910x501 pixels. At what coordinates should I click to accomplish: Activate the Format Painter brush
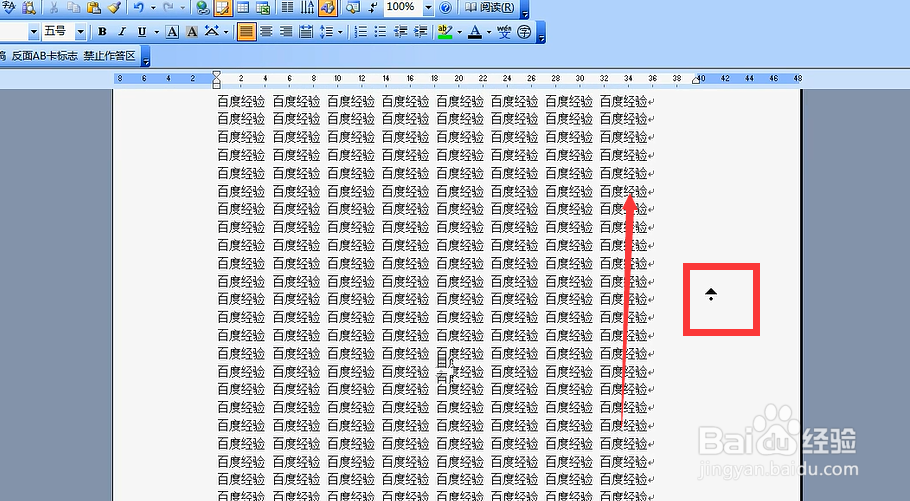click(x=114, y=7)
